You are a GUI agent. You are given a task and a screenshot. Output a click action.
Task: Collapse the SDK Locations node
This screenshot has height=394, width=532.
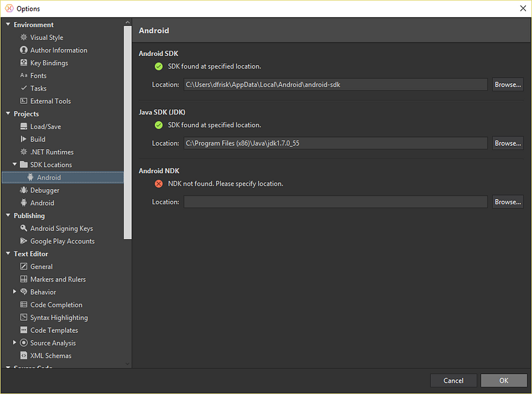click(x=15, y=164)
